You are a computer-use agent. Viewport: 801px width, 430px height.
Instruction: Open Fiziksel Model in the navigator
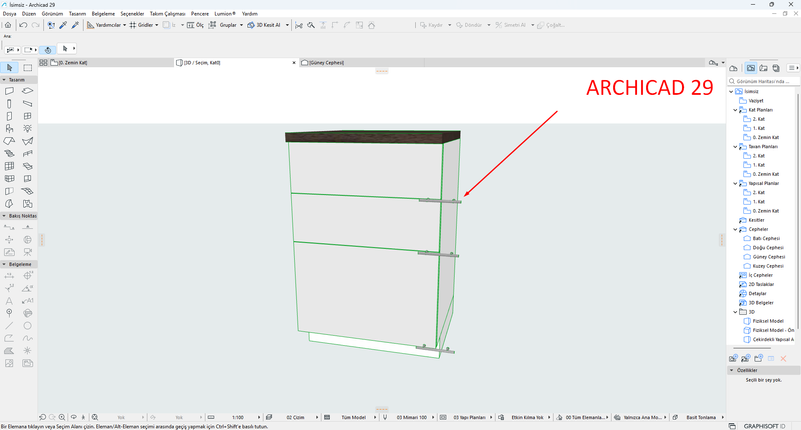tap(767, 321)
